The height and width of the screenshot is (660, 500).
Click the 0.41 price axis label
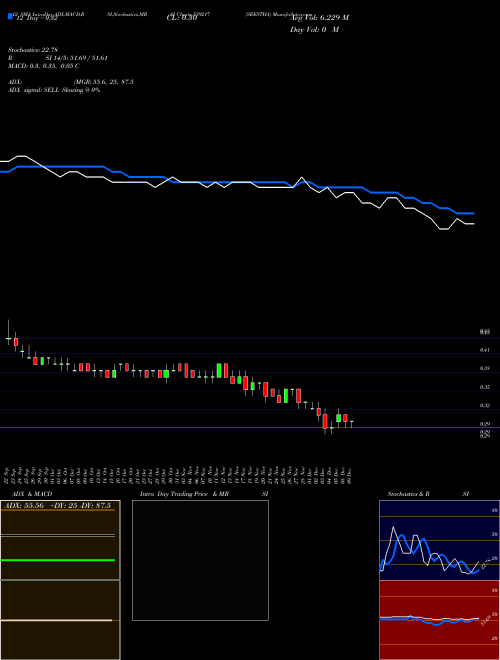point(484,350)
